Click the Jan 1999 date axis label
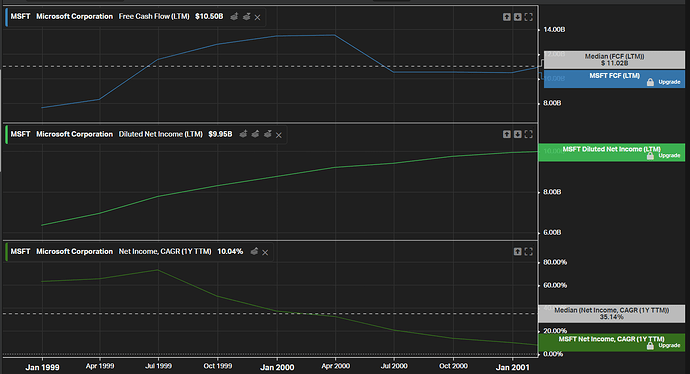The height and width of the screenshot is (374, 690). pos(42,367)
